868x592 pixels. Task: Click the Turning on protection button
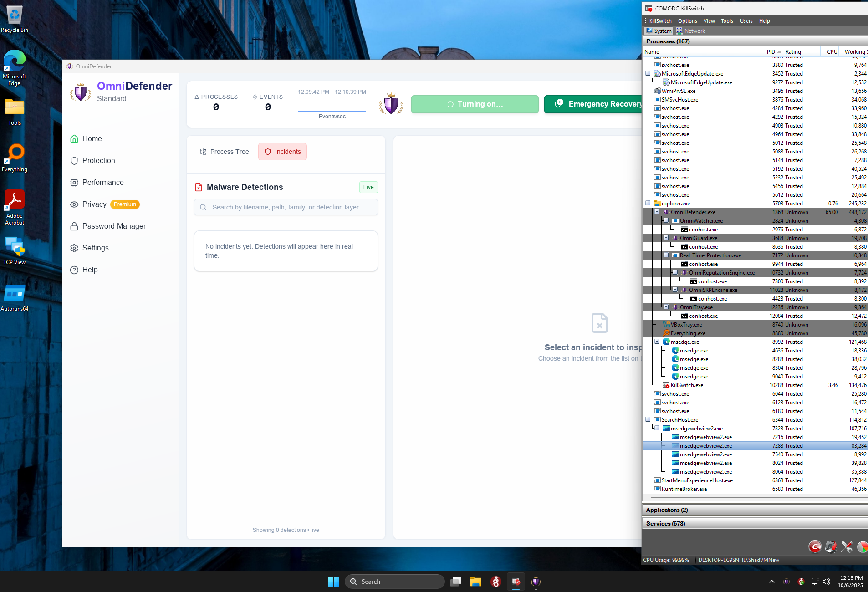(x=475, y=104)
